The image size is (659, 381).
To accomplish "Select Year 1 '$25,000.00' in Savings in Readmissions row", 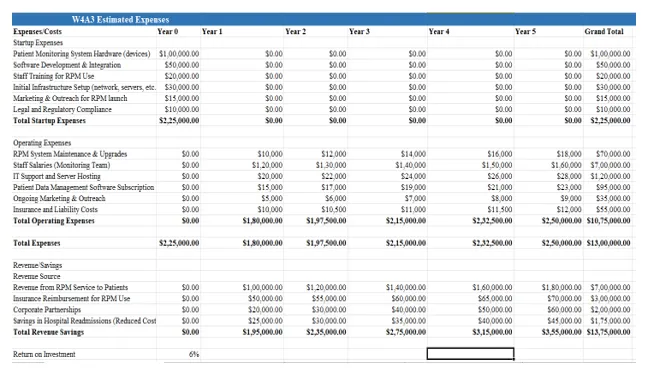I will click(x=266, y=321).
